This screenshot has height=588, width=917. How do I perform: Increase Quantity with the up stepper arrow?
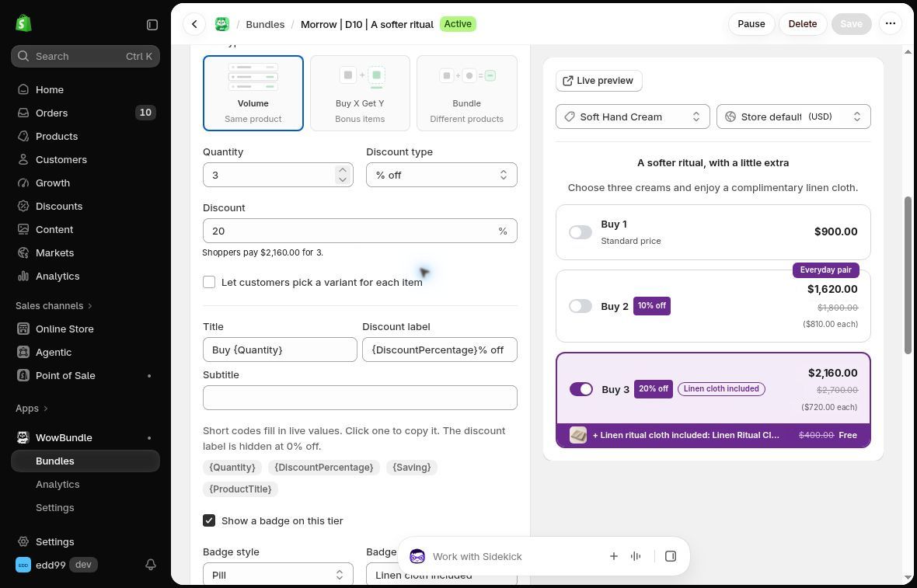point(343,170)
